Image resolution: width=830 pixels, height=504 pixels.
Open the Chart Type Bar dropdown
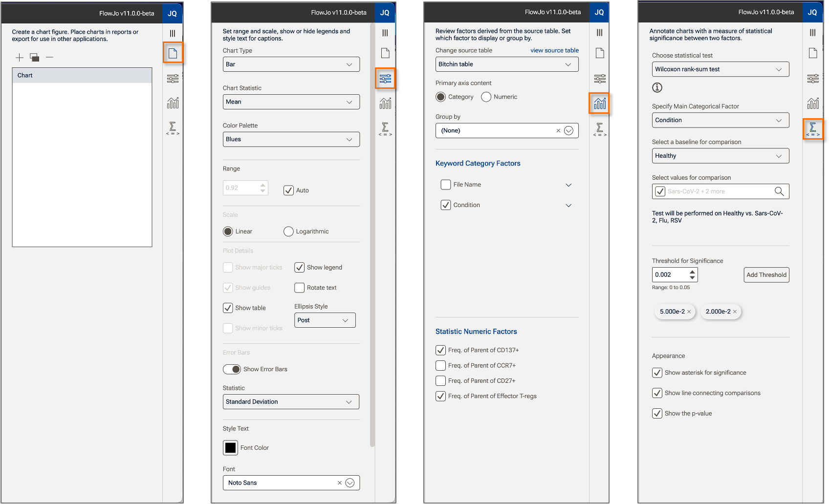click(291, 64)
